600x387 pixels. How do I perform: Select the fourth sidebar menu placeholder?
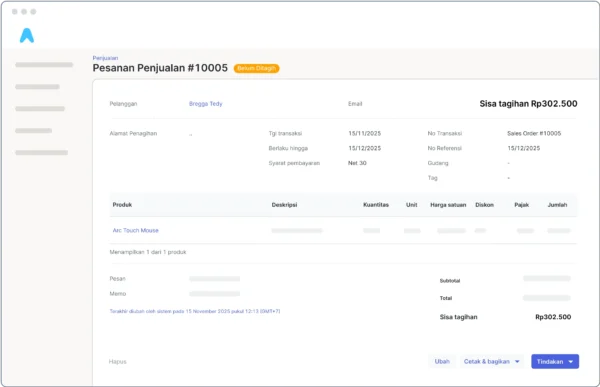[x=33, y=131]
